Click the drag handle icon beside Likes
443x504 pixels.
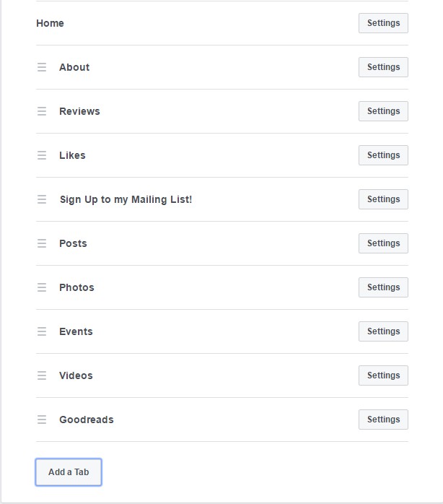42,155
